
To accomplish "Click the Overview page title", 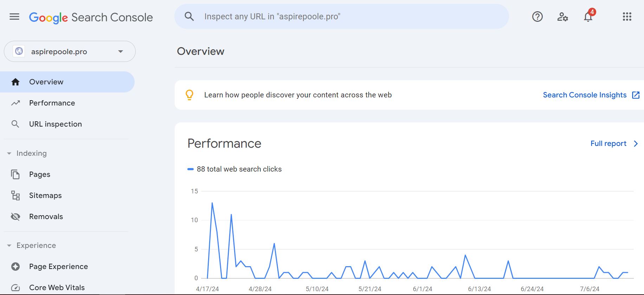I will (x=200, y=51).
